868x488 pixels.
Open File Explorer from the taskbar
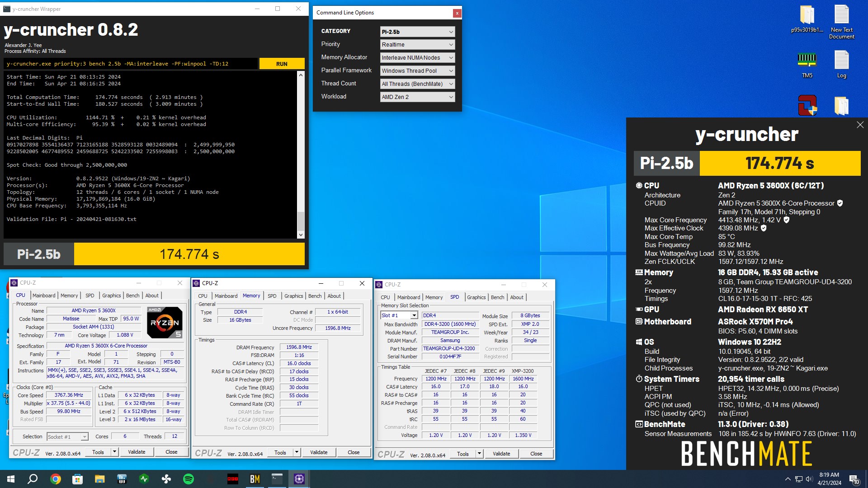click(99, 479)
